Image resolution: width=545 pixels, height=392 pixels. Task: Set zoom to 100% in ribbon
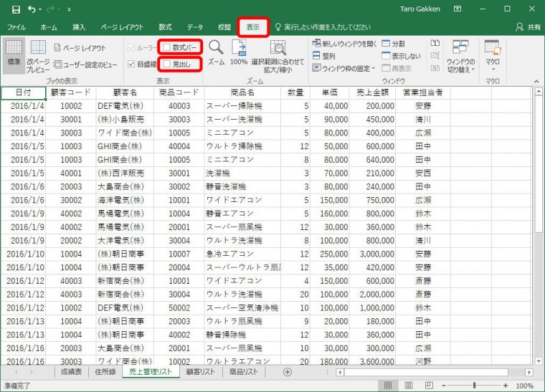click(238, 53)
